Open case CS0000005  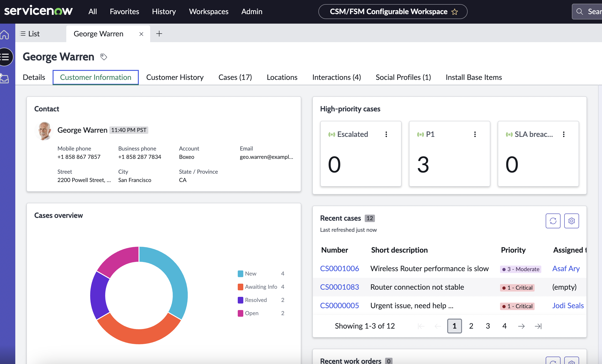(x=339, y=306)
